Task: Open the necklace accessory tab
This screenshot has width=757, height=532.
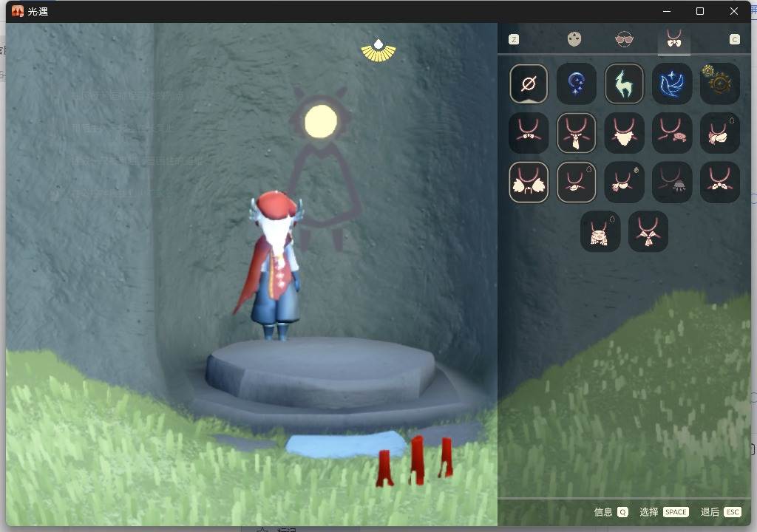Action: click(x=674, y=38)
